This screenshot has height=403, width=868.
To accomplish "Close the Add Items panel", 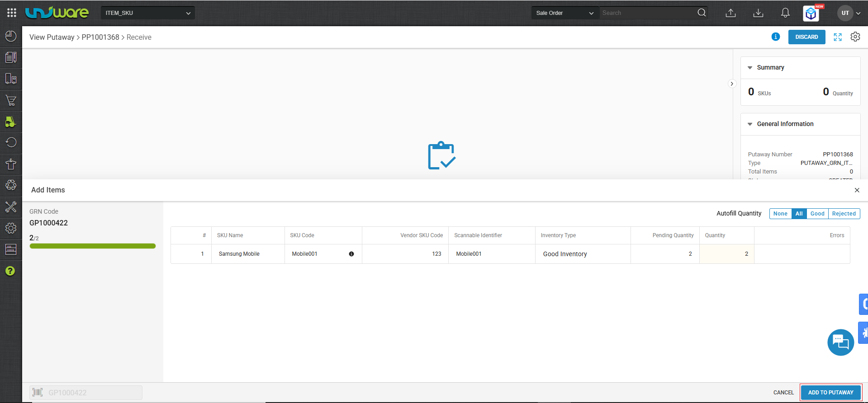I will pos(857,190).
